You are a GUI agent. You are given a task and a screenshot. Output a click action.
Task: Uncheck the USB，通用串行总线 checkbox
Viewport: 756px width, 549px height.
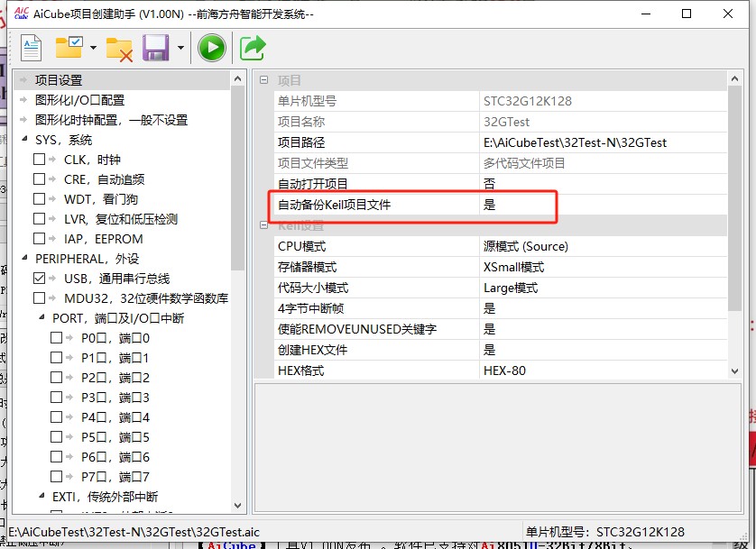[39, 279]
